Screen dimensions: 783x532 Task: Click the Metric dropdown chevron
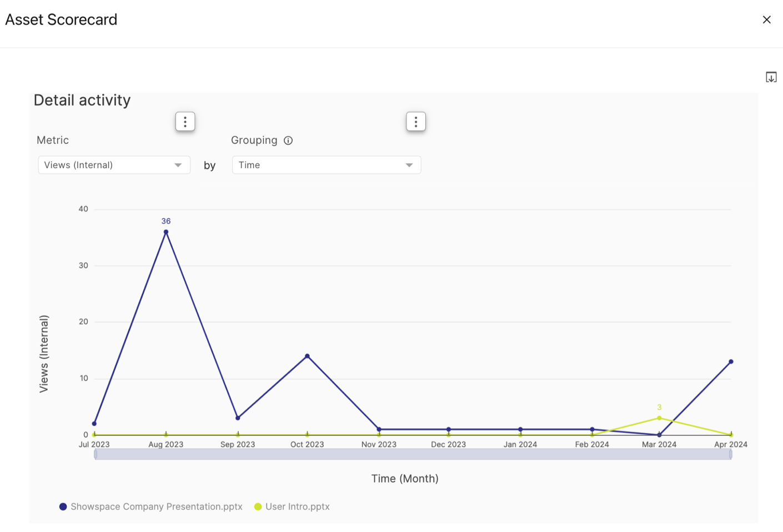(x=178, y=165)
